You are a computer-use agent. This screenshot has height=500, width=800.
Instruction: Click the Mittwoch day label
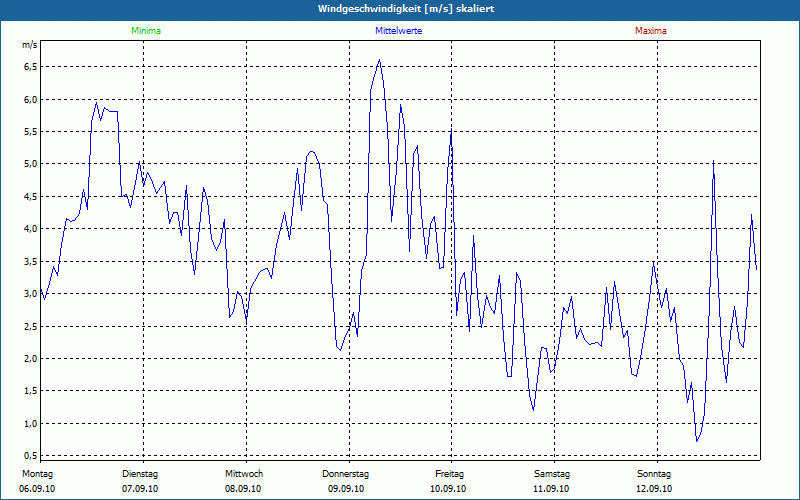point(244,474)
